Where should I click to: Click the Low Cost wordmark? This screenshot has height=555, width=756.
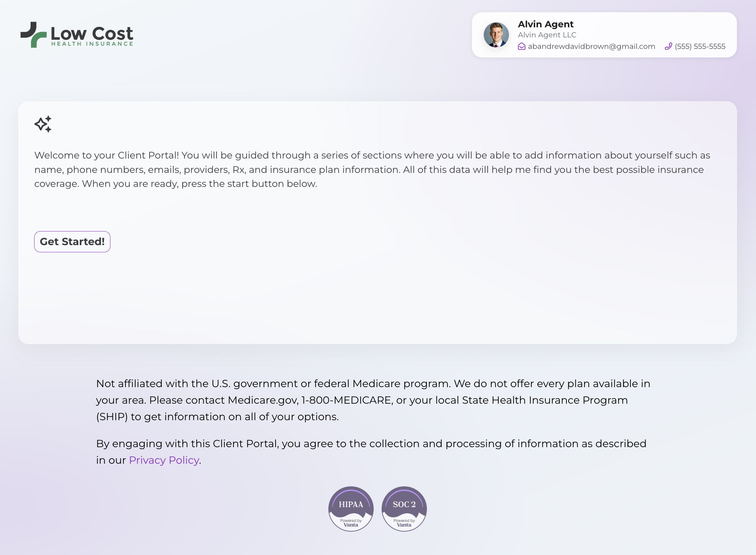92,33
